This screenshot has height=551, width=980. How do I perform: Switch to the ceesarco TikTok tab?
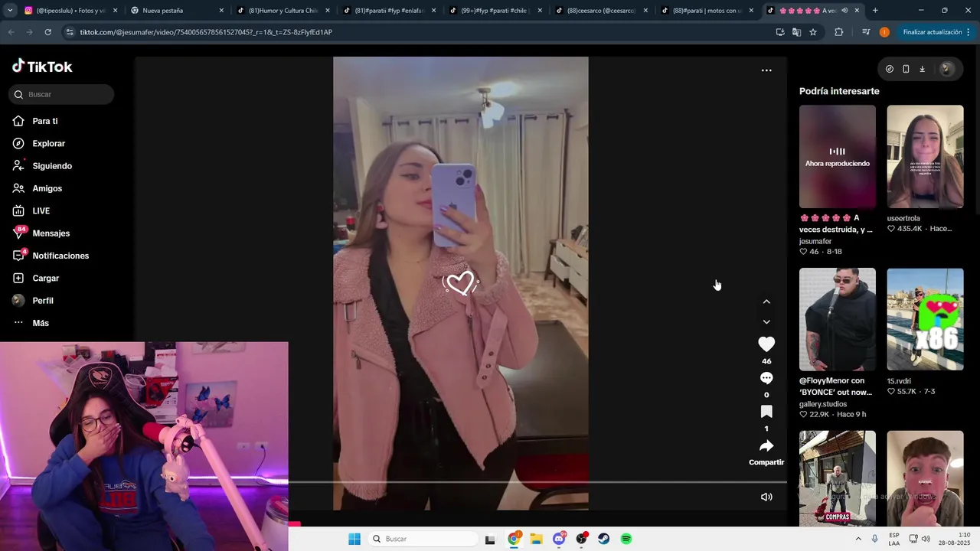click(601, 11)
